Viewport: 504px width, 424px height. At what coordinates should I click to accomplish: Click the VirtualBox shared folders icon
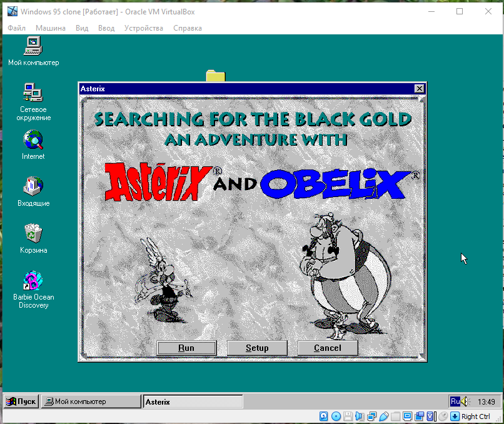coord(395,416)
